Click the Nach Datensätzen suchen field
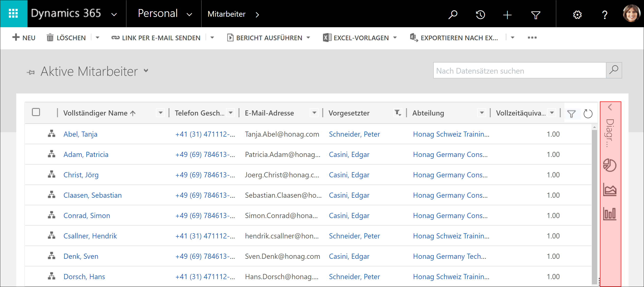Screen dimensions: 644x287 520,70
